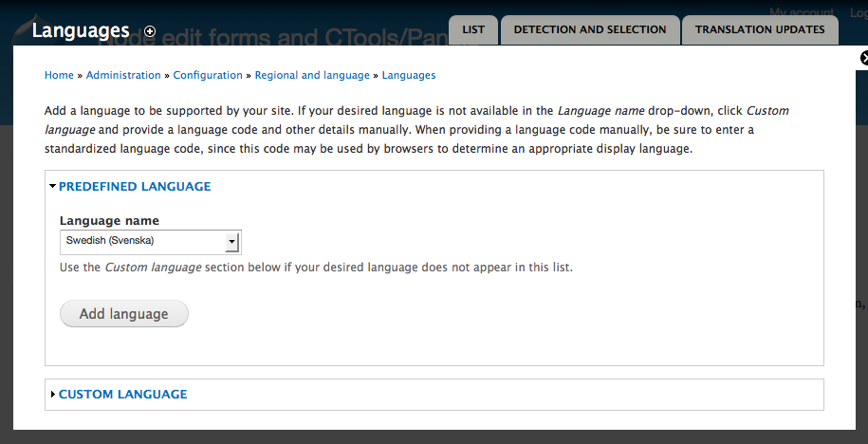Image resolution: width=868 pixels, height=444 pixels.
Task: Expand the Custom Language triangle arrow
Action: 53,394
